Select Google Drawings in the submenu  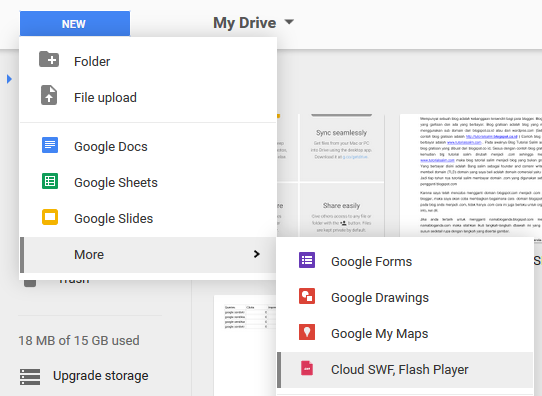[405, 298]
